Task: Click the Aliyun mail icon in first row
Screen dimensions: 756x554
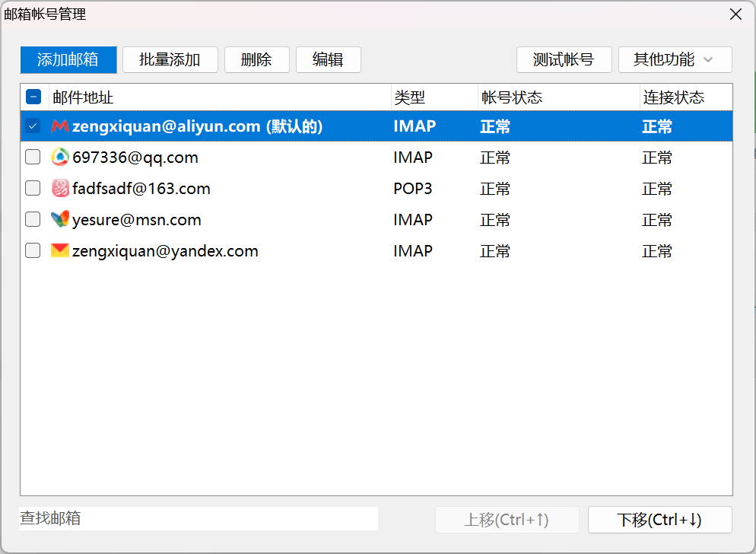Action: (60, 126)
